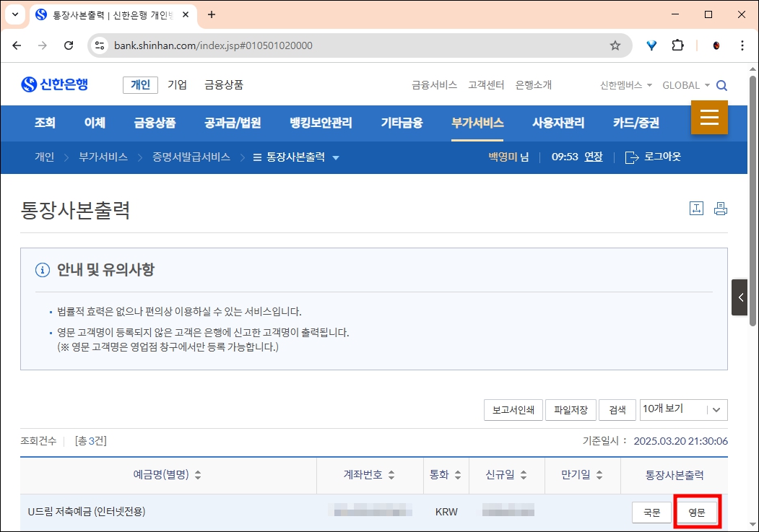Click the Shinhan Bank logo
The width and height of the screenshot is (759, 532).
tap(54, 84)
